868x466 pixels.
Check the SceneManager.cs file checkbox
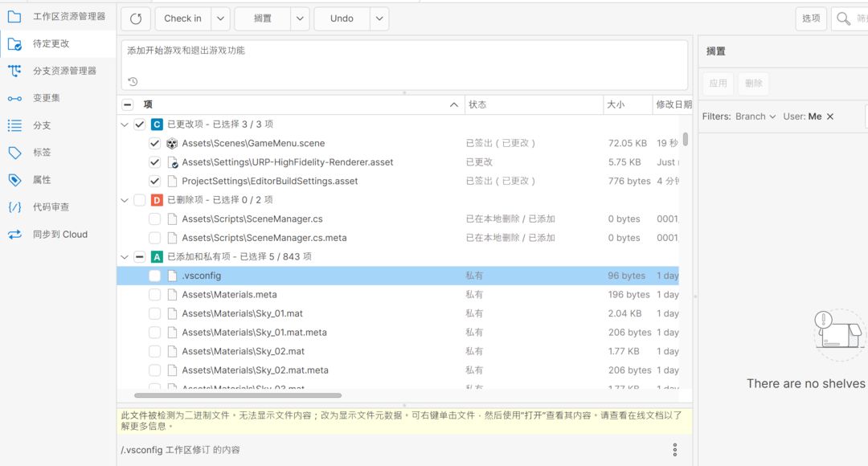(x=155, y=219)
